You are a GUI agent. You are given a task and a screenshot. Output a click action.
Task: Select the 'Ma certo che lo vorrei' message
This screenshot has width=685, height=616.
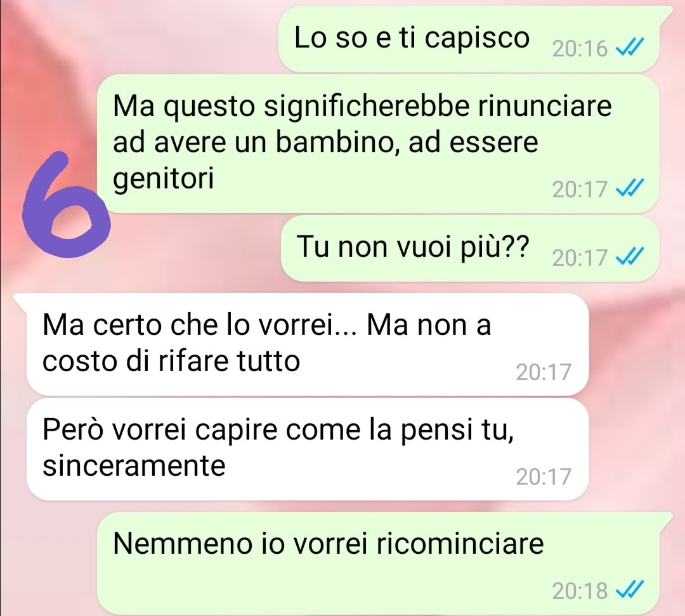pyautogui.click(x=308, y=344)
